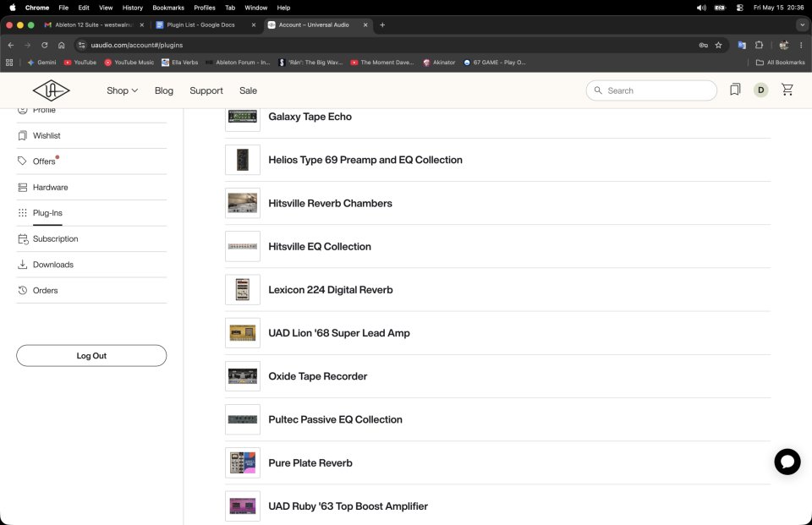This screenshot has width=812, height=525.
Task: Reload the page in Chrome
Action: (45, 45)
